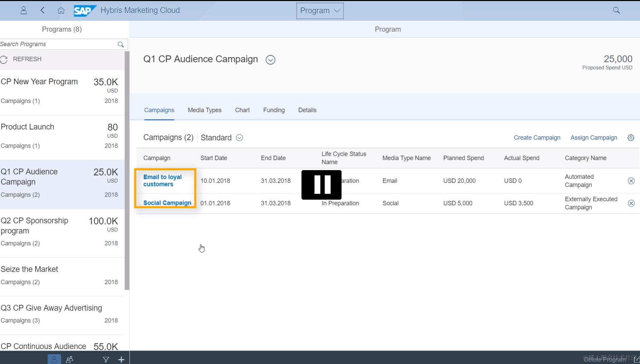This screenshot has height=364, width=640.
Task: Click the Media Type Name column header
Action: pyautogui.click(x=406, y=158)
